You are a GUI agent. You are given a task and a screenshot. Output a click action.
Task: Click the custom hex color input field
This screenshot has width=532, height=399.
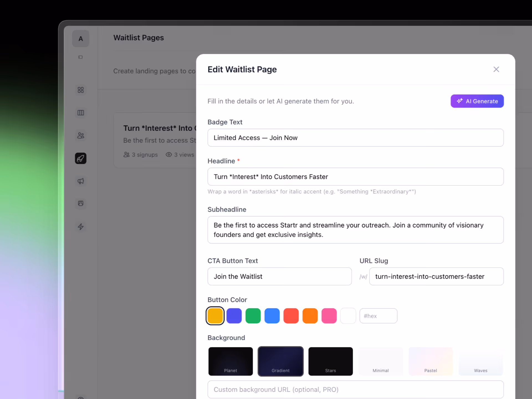(x=378, y=316)
